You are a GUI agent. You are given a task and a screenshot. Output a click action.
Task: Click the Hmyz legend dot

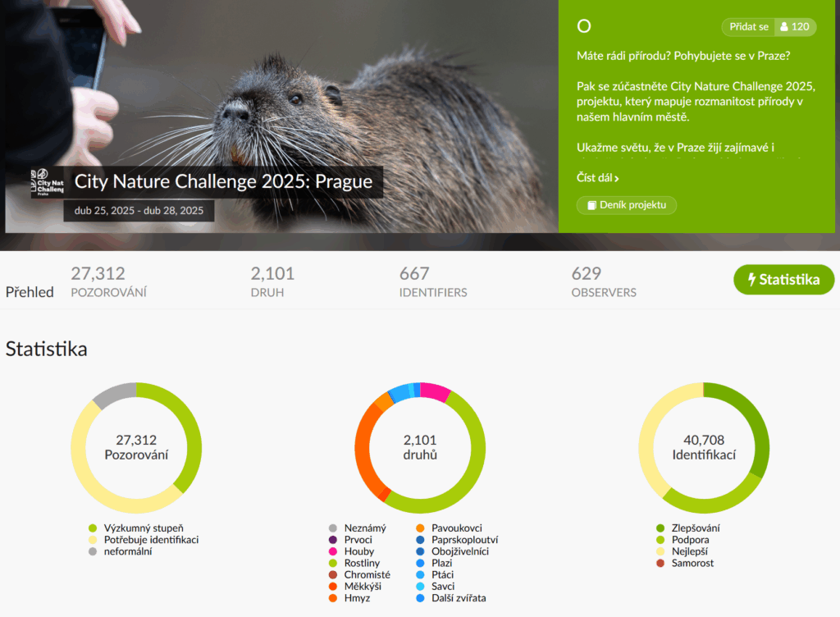[333, 598]
